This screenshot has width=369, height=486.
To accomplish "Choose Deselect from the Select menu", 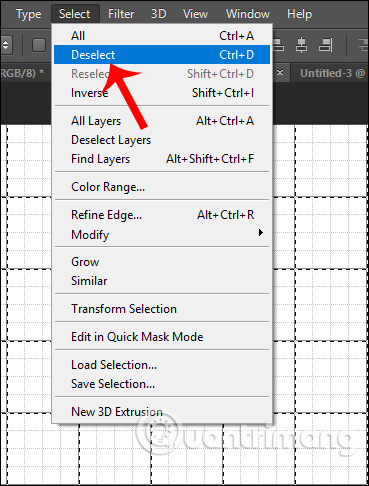I will point(162,55).
